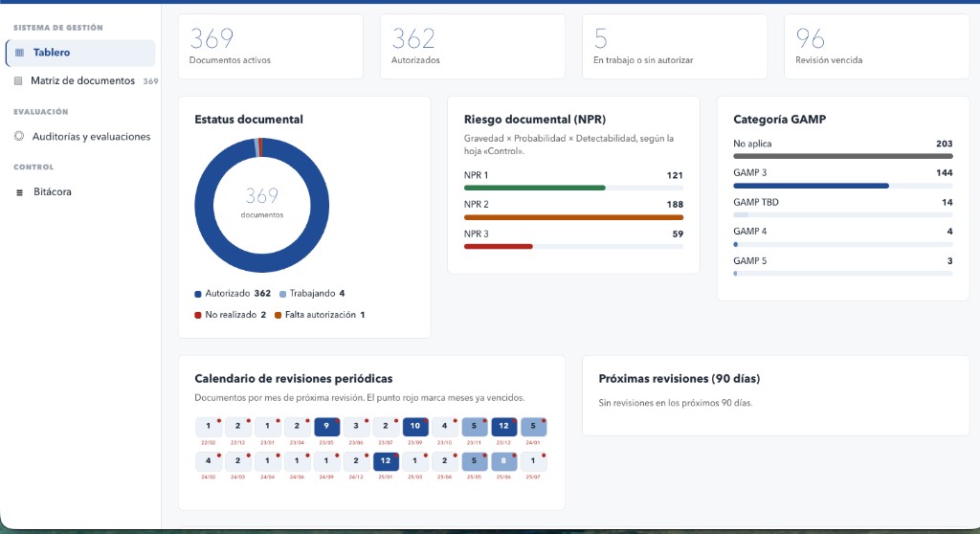Click the En trabajo o sin autorizar card
The image size is (980, 534).
[x=675, y=46]
